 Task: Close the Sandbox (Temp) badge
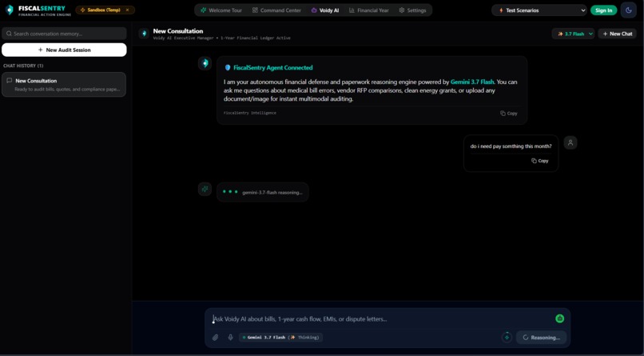(x=127, y=10)
